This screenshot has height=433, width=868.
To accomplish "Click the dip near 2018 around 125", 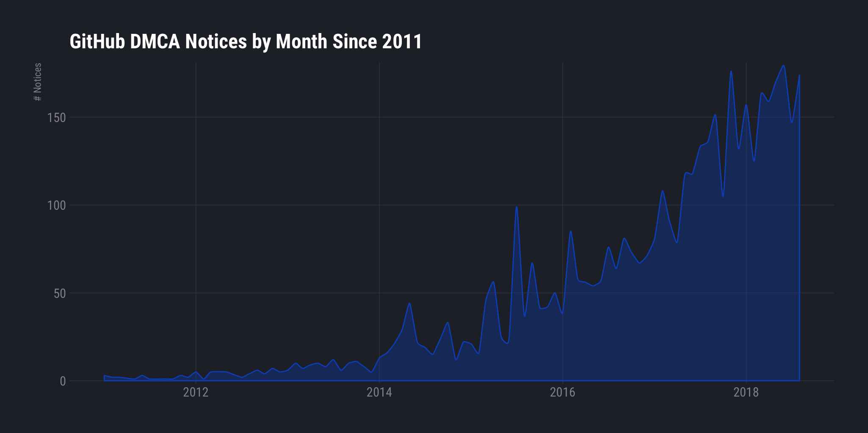I will click(754, 161).
